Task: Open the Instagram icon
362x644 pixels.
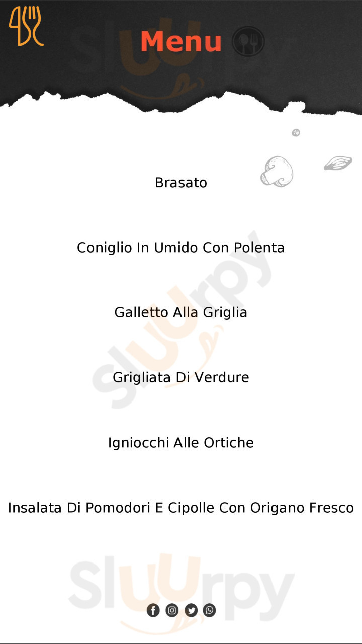Action: (x=172, y=610)
